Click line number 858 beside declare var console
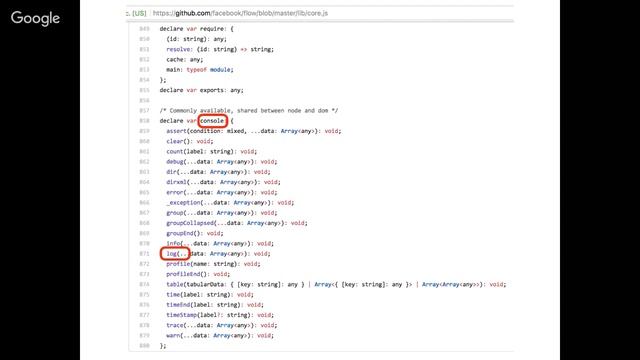 [144, 121]
